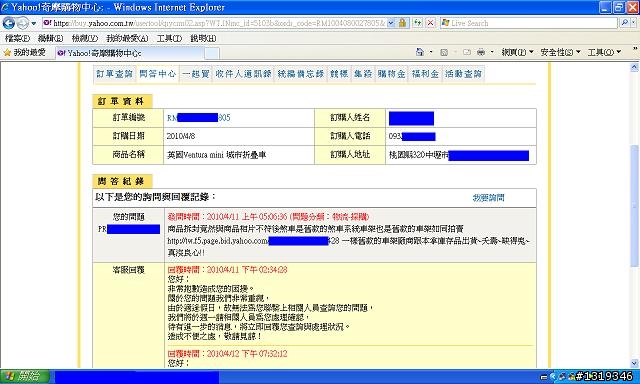Viewport: 640px width, 384px height.
Task: Select the 問答中心 page tab
Action: [x=158, y=74]
